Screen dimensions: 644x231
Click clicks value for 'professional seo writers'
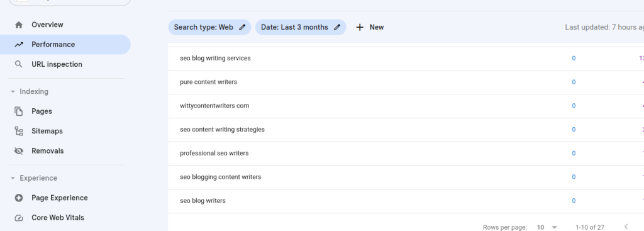click(x=574, y=154)
